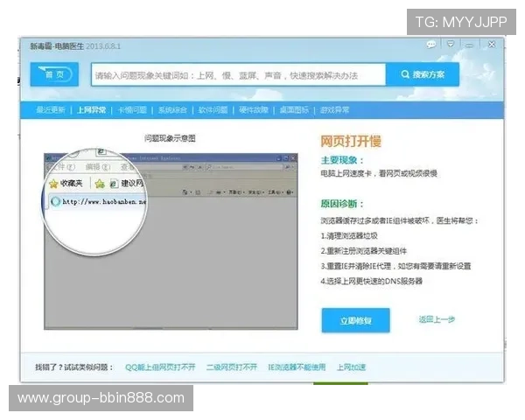Open the 卡慢问题 tab
The image size is (525, 420).
(132, 110)
